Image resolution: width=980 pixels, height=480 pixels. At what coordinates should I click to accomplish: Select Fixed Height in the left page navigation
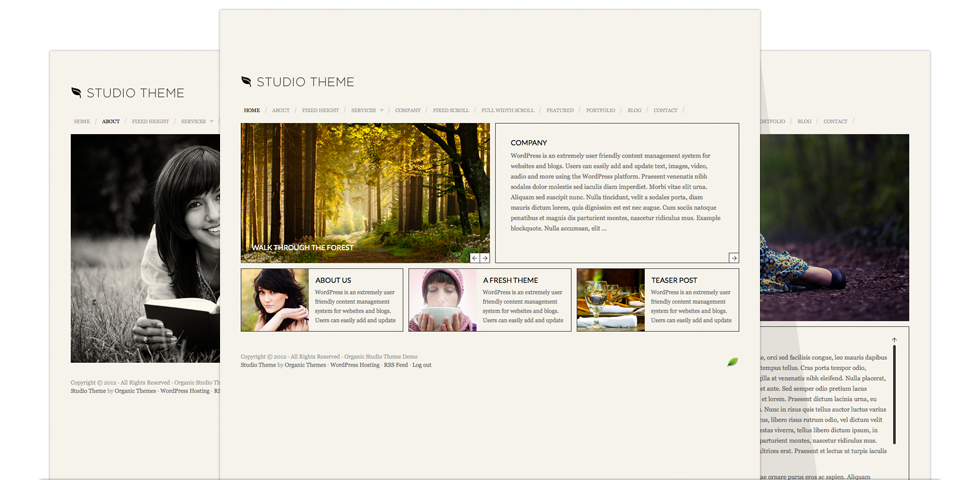(150, 122)
